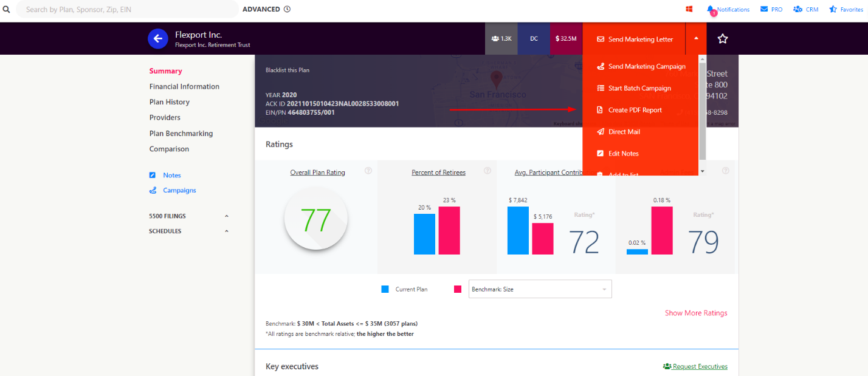Choose Start Batch Campaign from menu

[x=639, y=88]
